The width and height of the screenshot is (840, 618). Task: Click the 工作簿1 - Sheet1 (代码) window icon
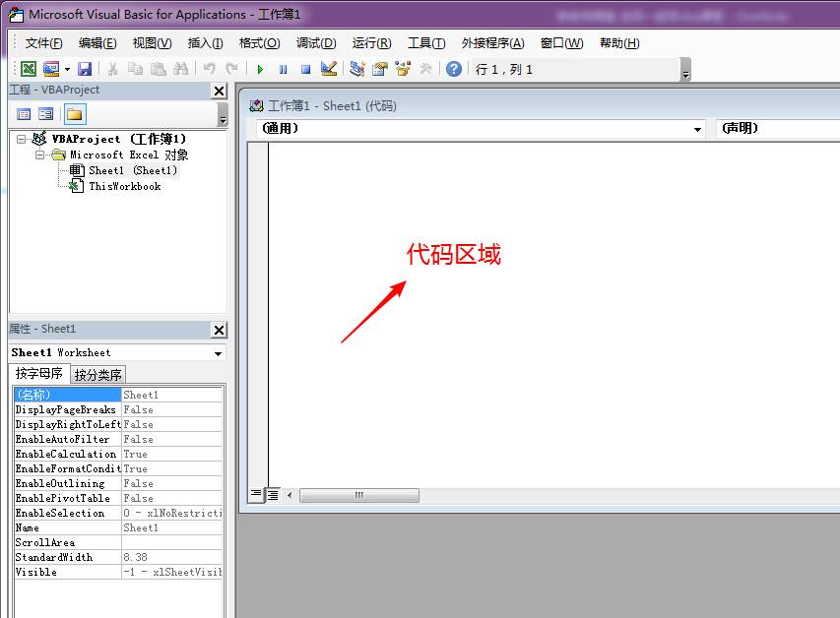(256, 106)
